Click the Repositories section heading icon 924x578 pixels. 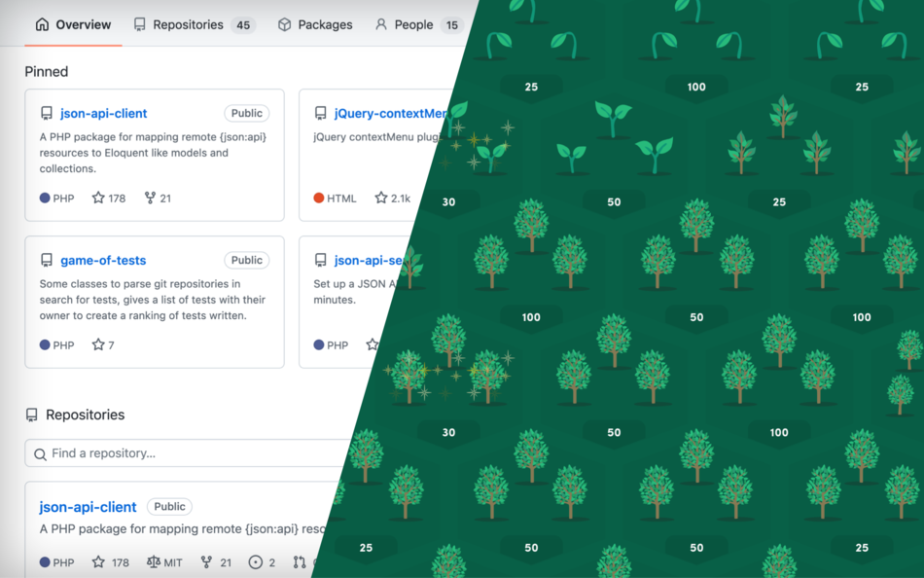tap(32, 415)
